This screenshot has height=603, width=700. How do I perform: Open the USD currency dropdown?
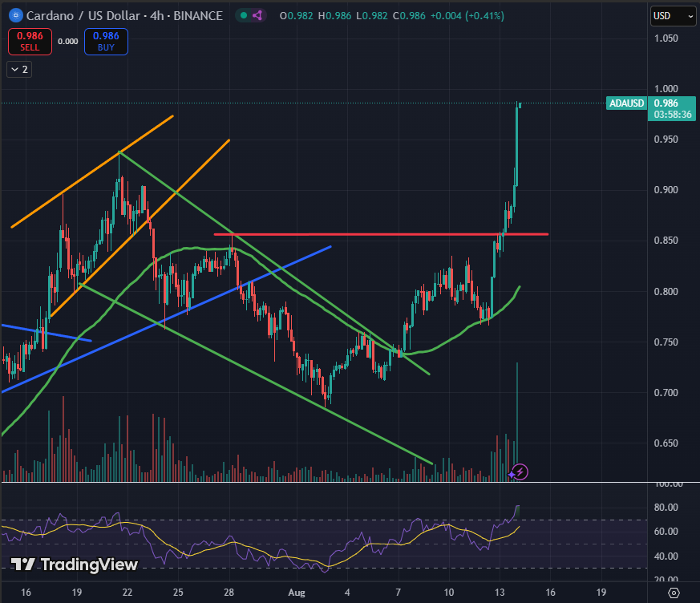click(x=673, y=15)
